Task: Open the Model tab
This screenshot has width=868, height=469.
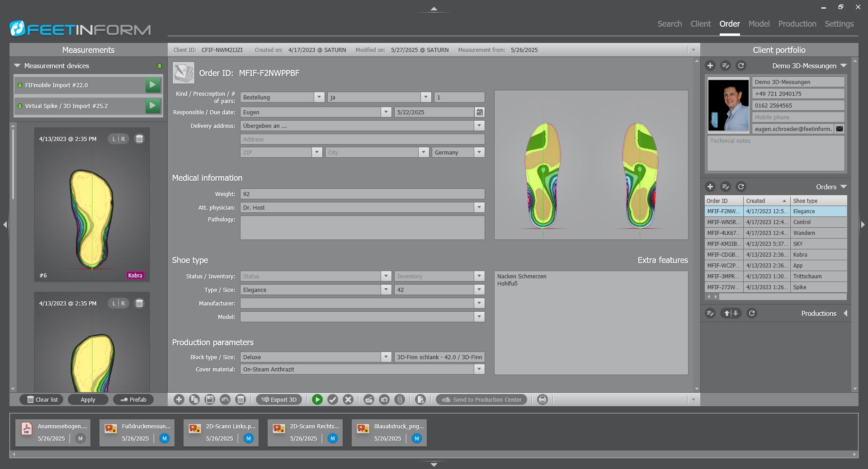Action: coord(759,24)
